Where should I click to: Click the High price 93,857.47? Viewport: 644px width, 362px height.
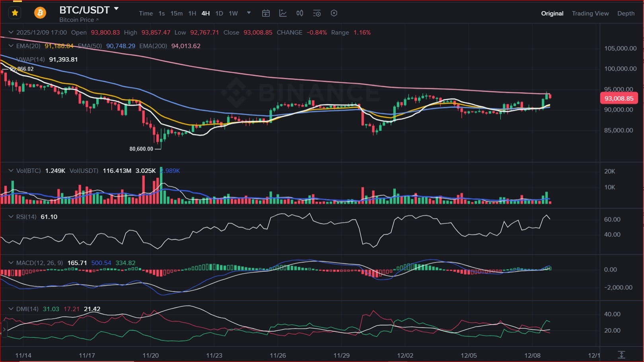(x=156, y=32)
